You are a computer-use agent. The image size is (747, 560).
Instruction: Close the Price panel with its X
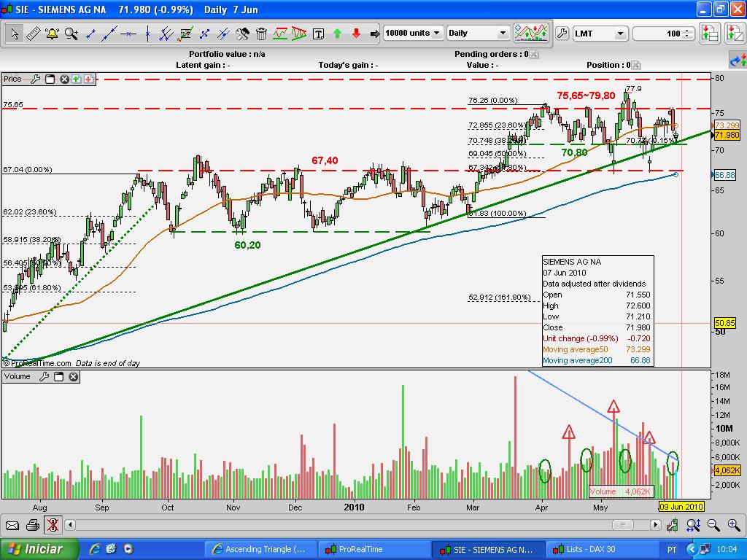coord(64,79)
